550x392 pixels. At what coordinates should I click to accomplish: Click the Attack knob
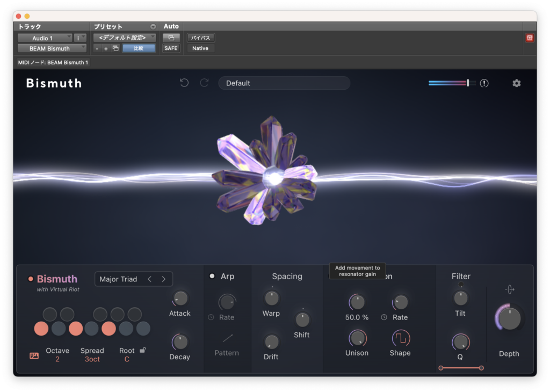click(x=180, y=299)
